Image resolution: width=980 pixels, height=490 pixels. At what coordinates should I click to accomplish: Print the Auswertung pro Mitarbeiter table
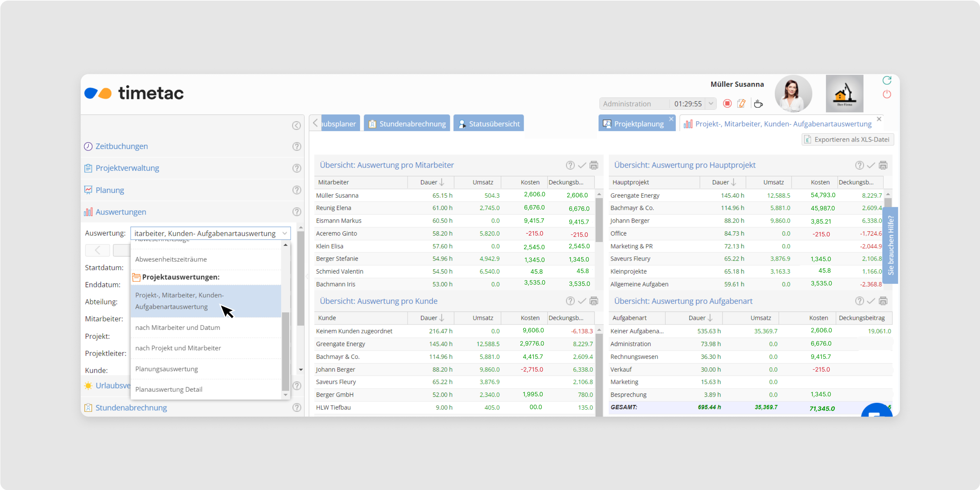point(594,165)
